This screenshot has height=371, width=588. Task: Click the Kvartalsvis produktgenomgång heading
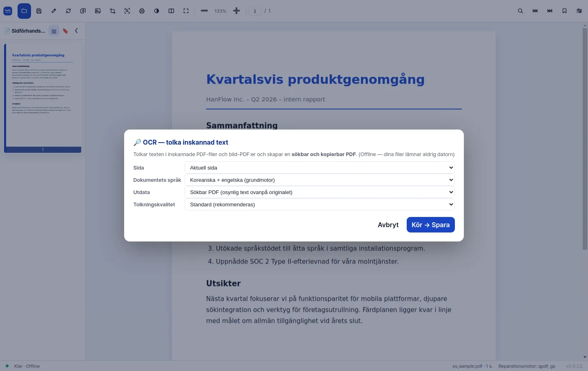[315, 79]
